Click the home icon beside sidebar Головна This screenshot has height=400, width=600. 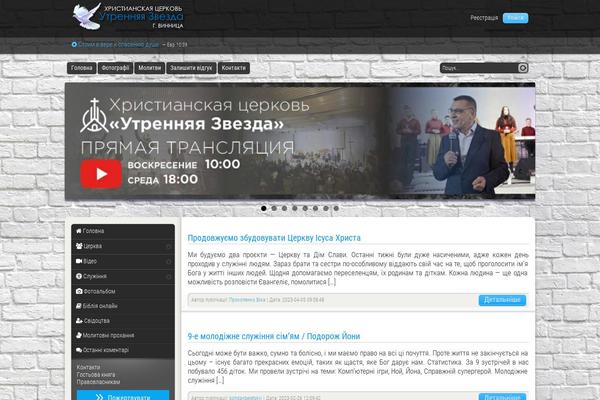point(79,231)
